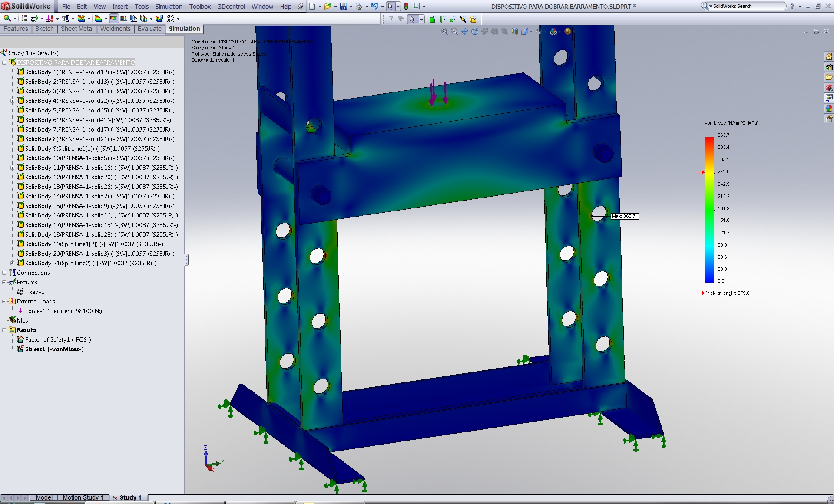Click the von Mises color legend bar
Viewport: 834px width, 504px height.
click(x=709, y=209)
